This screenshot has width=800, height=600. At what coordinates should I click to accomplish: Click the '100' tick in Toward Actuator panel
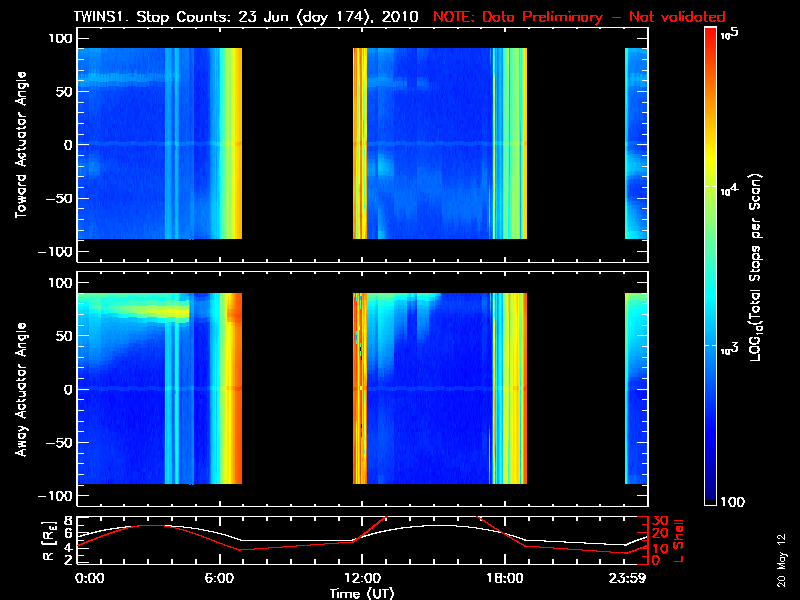pos(61,38)
